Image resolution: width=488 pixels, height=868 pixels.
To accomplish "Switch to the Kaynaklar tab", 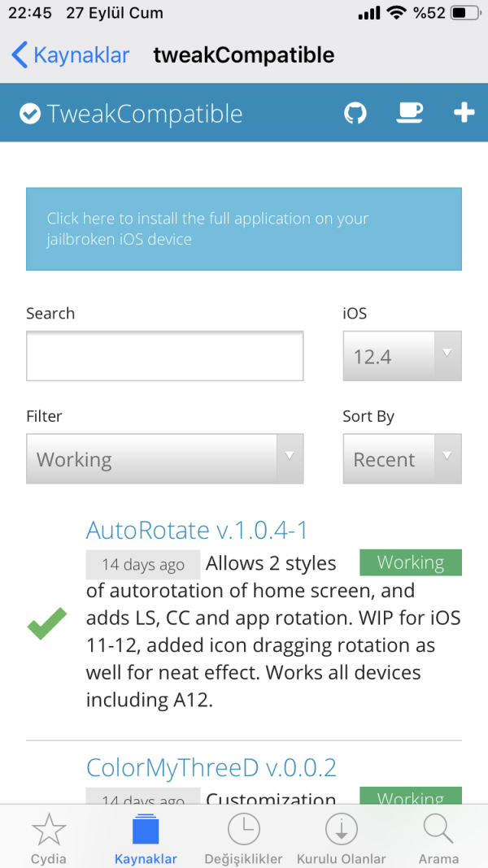I will tap(146, 837).
